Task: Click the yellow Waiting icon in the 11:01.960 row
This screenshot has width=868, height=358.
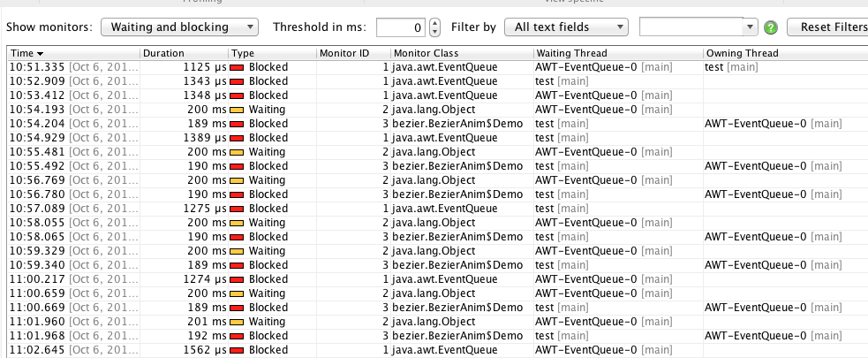Action: 237,322
